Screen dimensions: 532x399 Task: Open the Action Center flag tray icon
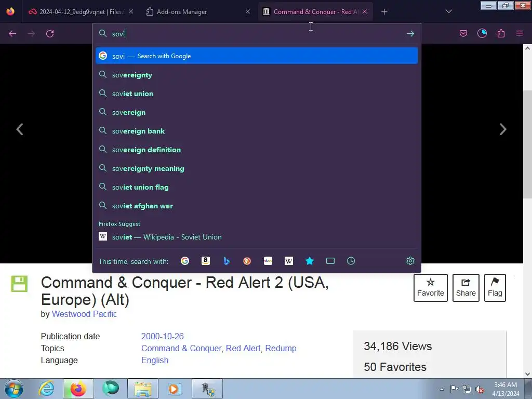click(454, 389)
